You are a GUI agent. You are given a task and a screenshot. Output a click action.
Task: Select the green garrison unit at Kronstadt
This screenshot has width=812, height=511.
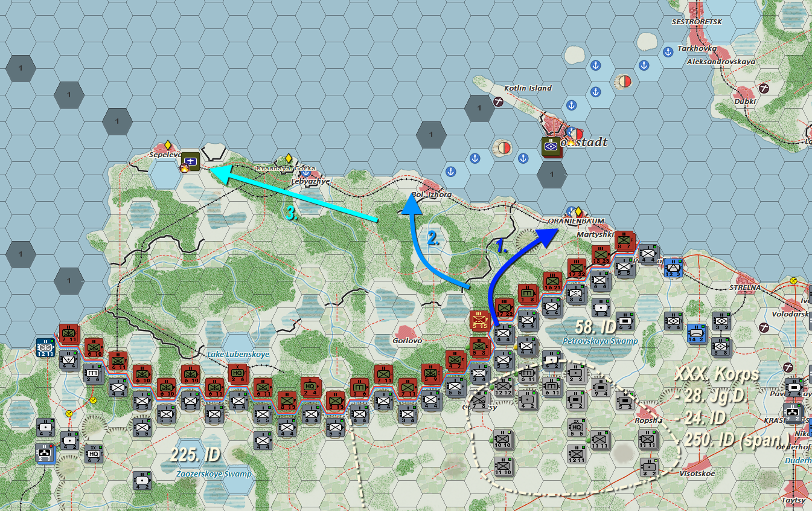coord(552,147)
